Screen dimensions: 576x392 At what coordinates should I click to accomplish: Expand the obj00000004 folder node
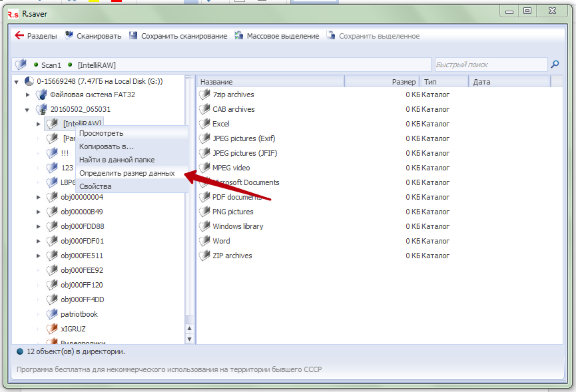coord(38,197)
